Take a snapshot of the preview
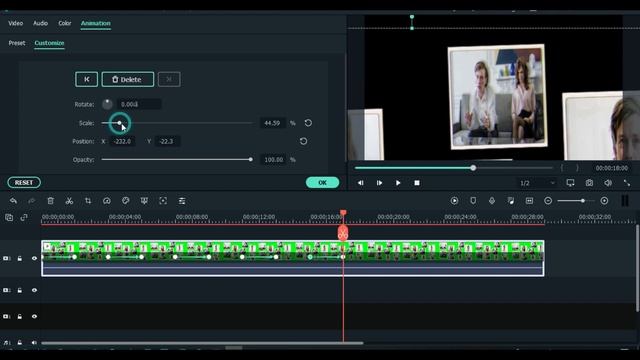The height and width of the screenshot is (360, 640). coord(589,183)
